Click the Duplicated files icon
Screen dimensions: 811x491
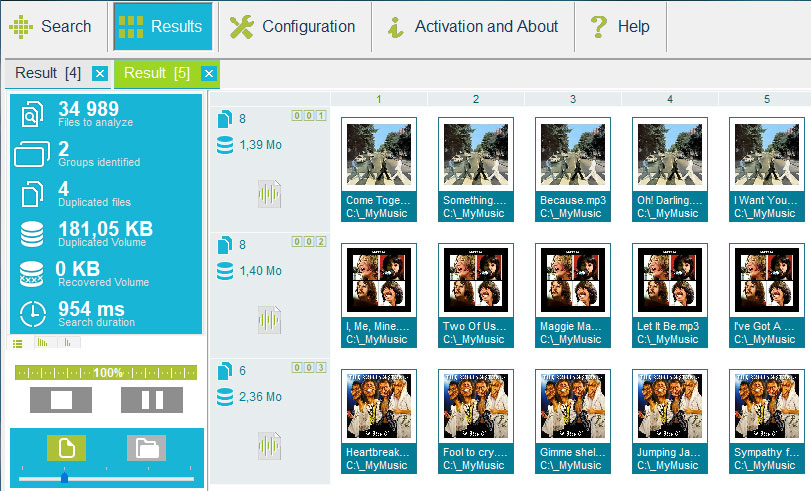click(x=32, y=194)
